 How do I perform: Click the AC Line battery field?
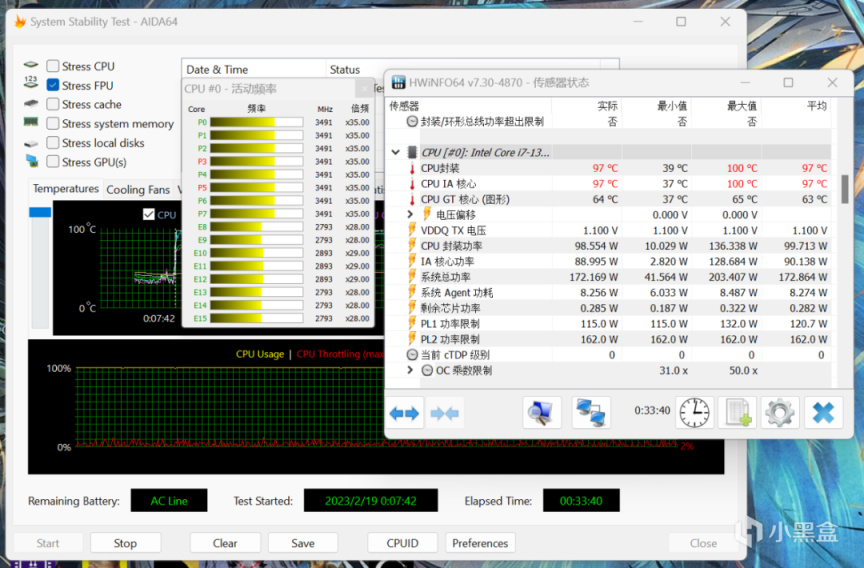point(169,501)
